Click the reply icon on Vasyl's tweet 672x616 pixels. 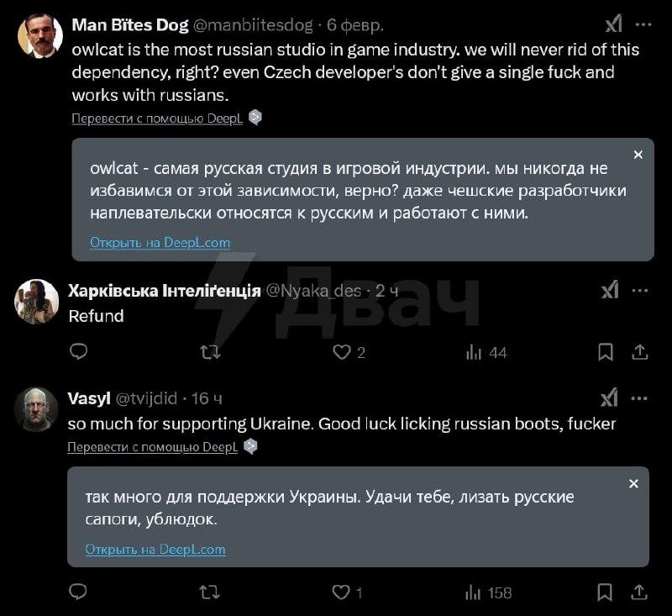77,592
